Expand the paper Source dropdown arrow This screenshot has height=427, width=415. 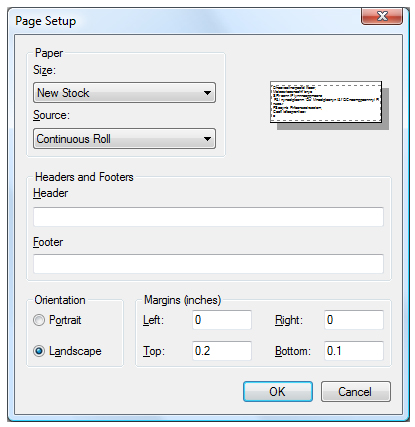(207, 139)
